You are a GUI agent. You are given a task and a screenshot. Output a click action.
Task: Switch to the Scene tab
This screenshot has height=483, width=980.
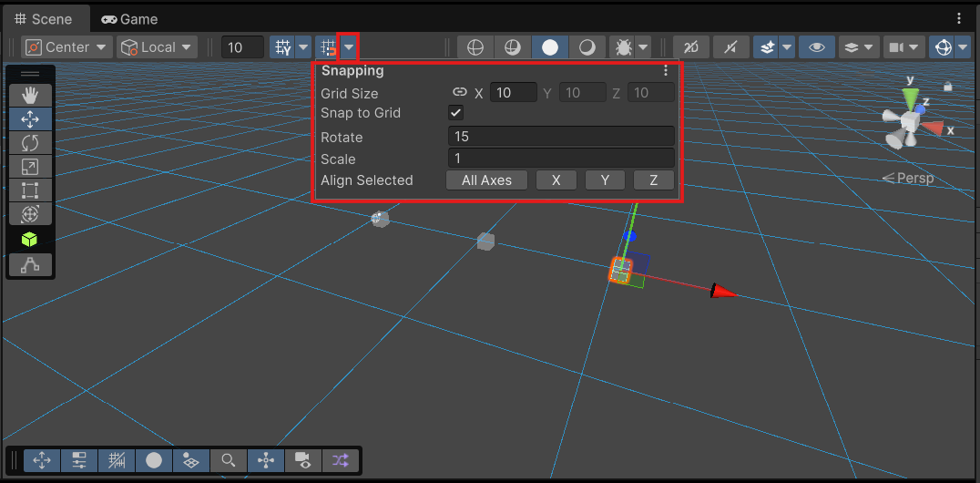pyautogui.click(x=45, y=19)
